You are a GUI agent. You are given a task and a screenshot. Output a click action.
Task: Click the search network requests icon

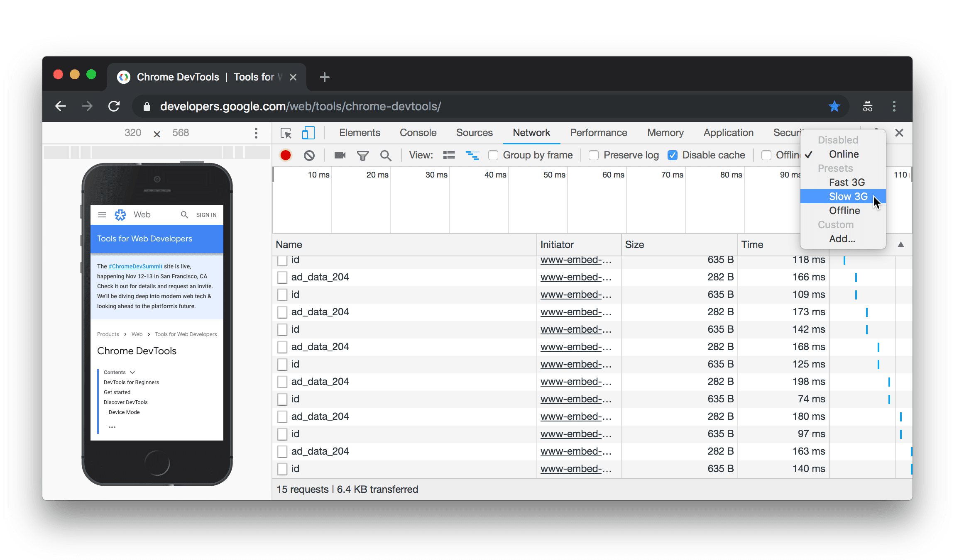pyautogui.click(x=386, y=155)
